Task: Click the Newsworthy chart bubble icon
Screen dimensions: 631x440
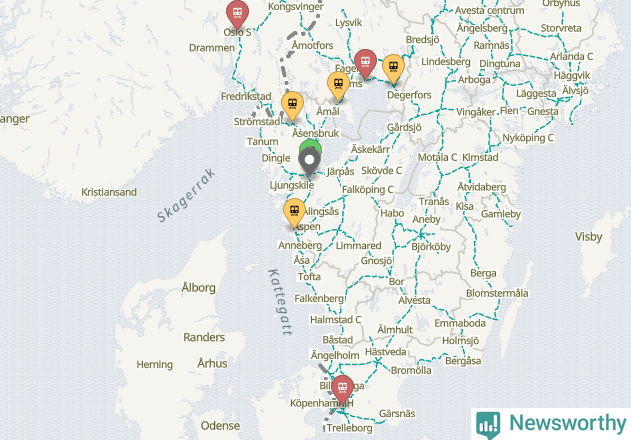Action: (x=488, y=425)
